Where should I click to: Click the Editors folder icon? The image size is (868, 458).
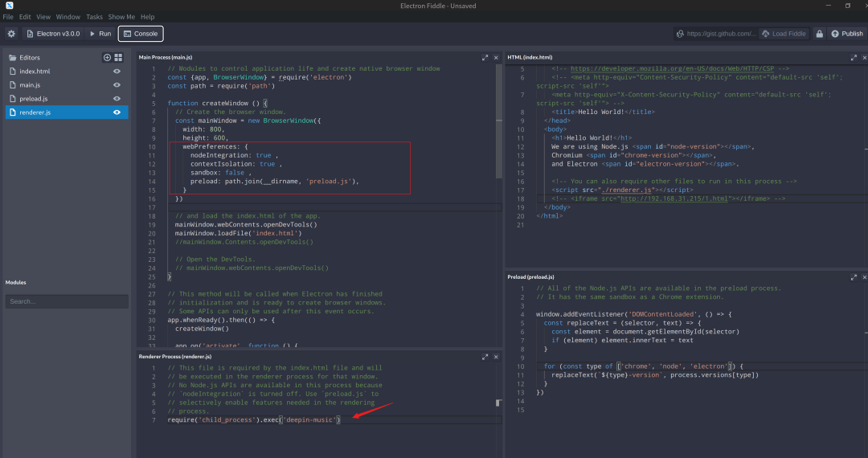[x=12, y=58]
